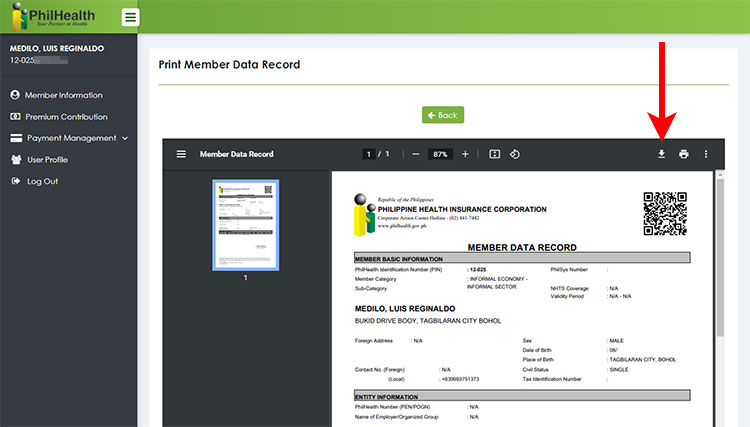Viewport: 750px width, 427px height.
Task: Open Premium Contribution page
Action: (66, 117)
